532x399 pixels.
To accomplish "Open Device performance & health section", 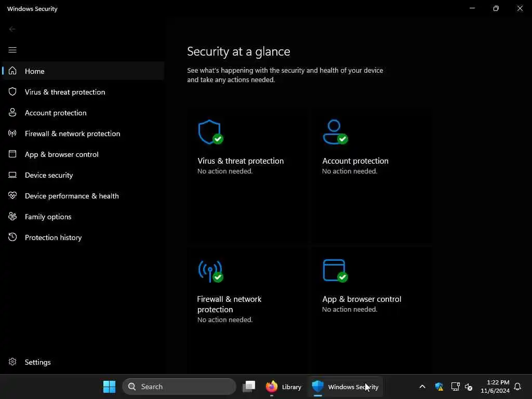I will pyautogui.click(x=72, y=196).
